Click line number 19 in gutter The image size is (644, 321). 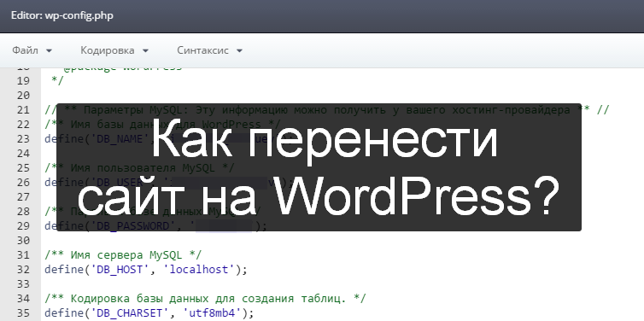click(x=23, y=80)
